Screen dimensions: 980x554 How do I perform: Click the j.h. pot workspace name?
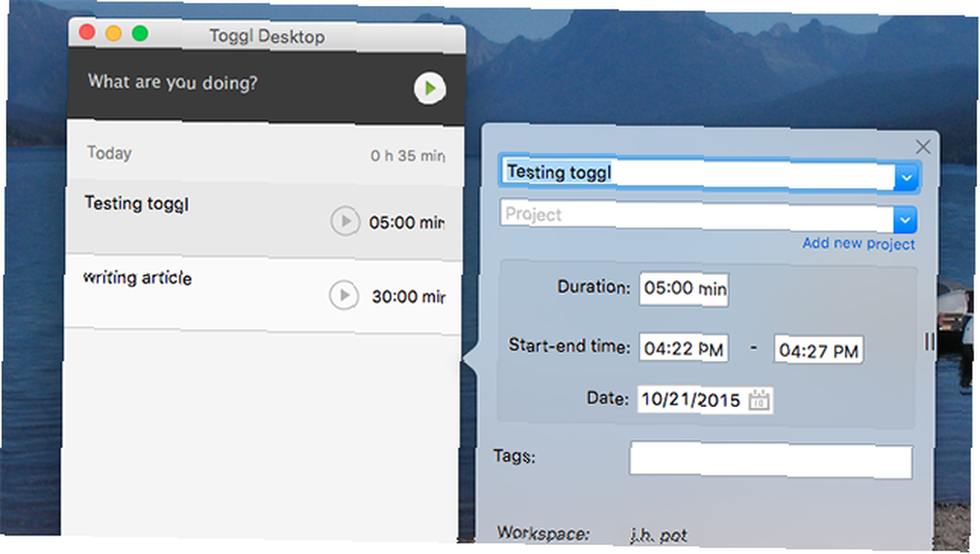(659, 535)
